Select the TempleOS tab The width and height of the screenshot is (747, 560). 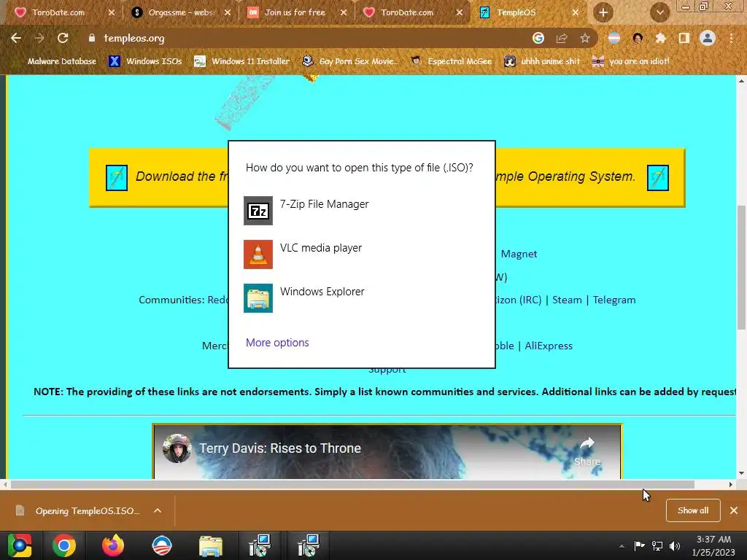click(x=517, y=12)
